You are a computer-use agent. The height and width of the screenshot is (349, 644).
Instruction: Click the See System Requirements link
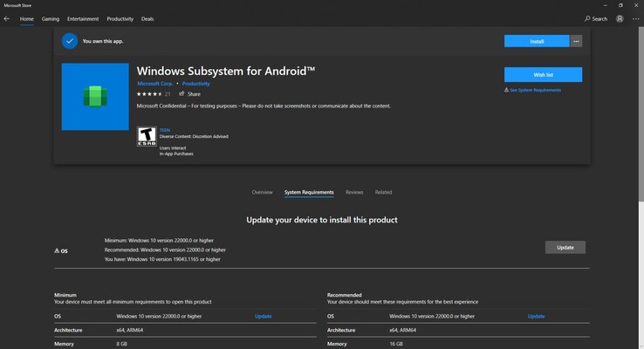click(535, 90)
